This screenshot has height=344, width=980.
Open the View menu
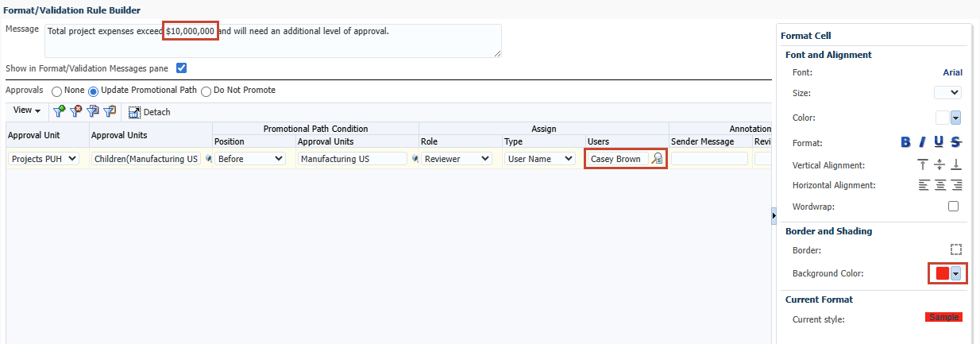tap(27, 110)
